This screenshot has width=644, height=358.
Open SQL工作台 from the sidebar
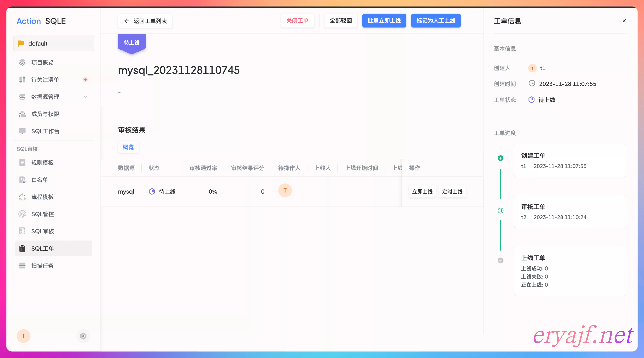point(54,131)
